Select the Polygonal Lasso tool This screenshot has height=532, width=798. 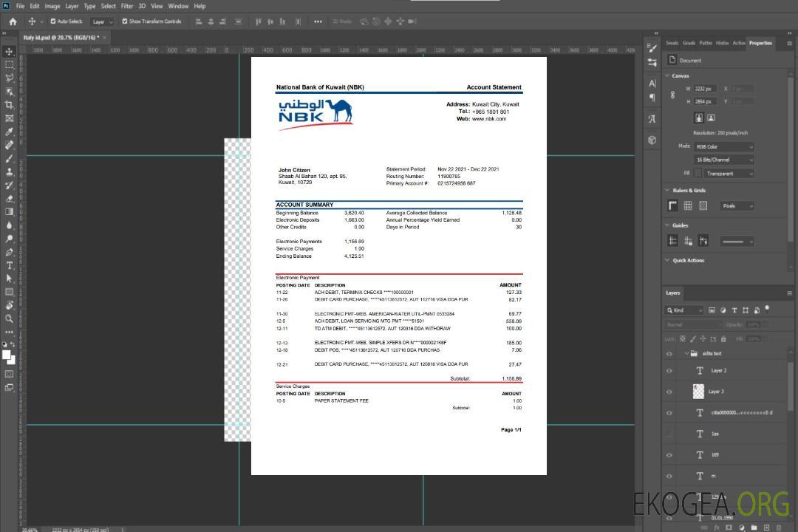coord(9,78)
